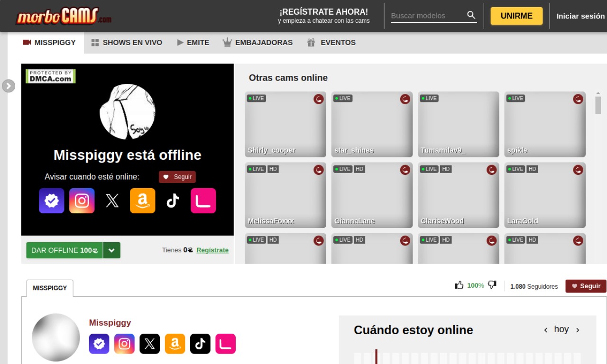Go to previous day in schedule
Image resolution: width=607 pixels, height=364 pixels.
pyautogui.click(x=546, y=330)
